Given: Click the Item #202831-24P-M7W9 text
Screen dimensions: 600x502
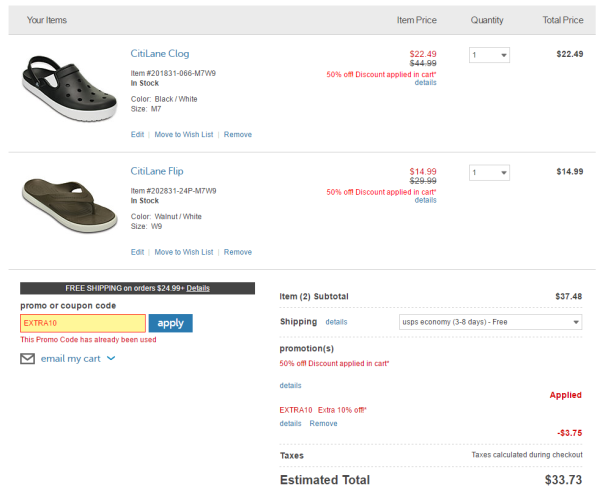Looking at the screenshot, I should point(173,191).
